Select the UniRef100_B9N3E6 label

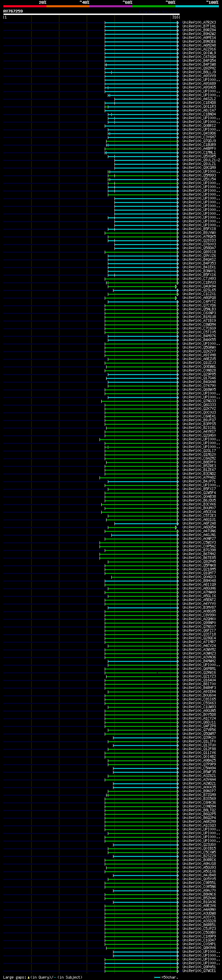(x=199, y=41)
